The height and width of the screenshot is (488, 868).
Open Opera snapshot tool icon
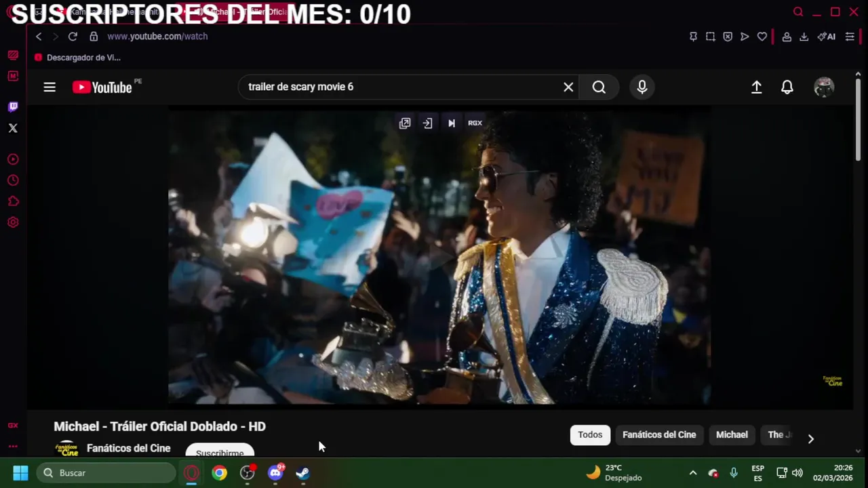click(711, 37)
